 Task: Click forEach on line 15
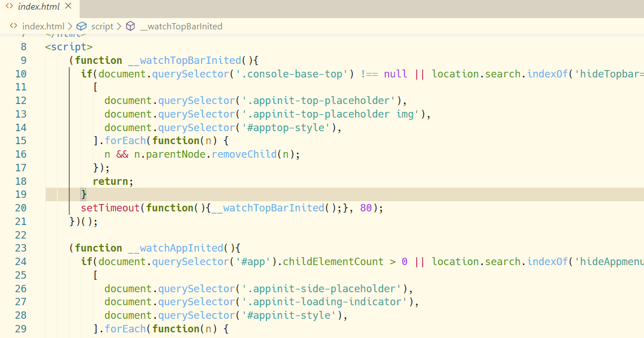pyautogui.click(x=125, y=141)
